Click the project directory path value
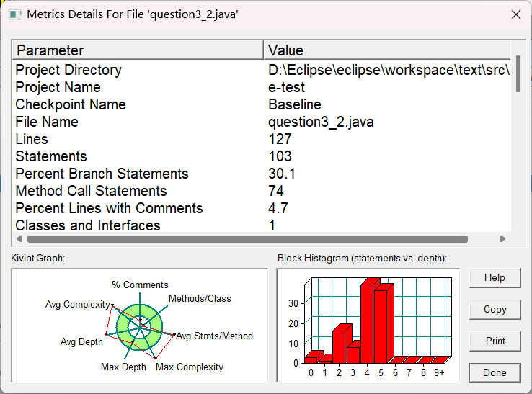Screen dimensions: 532x394 tap(389, 70)
